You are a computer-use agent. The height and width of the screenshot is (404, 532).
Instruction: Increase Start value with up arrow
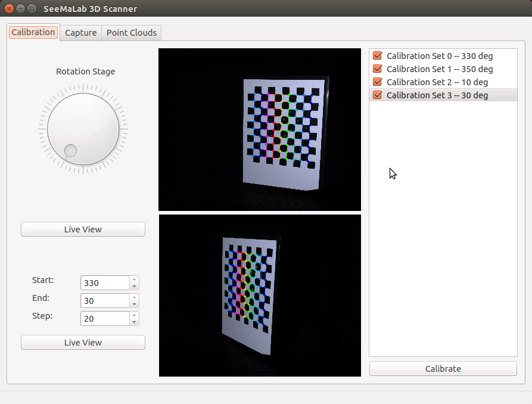tap(135, 279)
